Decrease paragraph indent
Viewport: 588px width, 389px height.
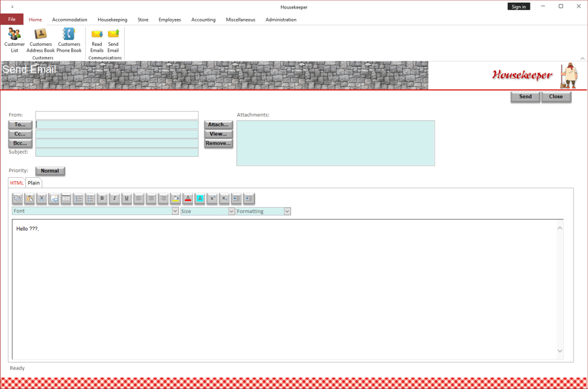tap(237, 199)
